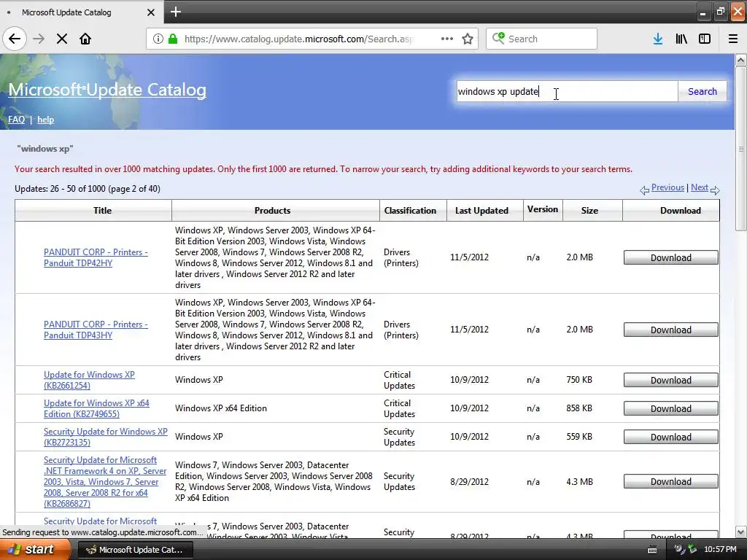The image size is (747, 560).
Task: Go to Next results page
Action: 700,187
